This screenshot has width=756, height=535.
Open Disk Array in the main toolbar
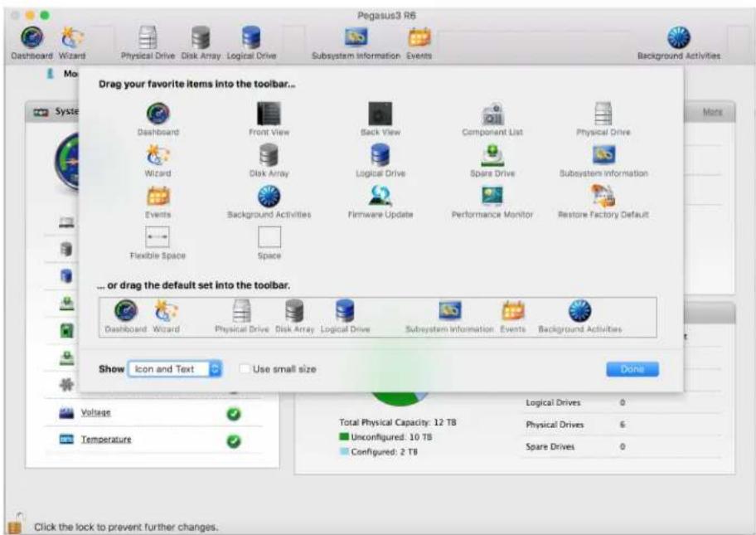tap(201, 43)
